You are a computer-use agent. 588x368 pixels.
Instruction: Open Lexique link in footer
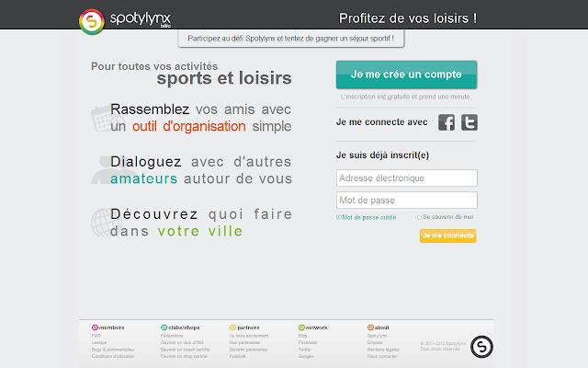click(x=99, y=342)
